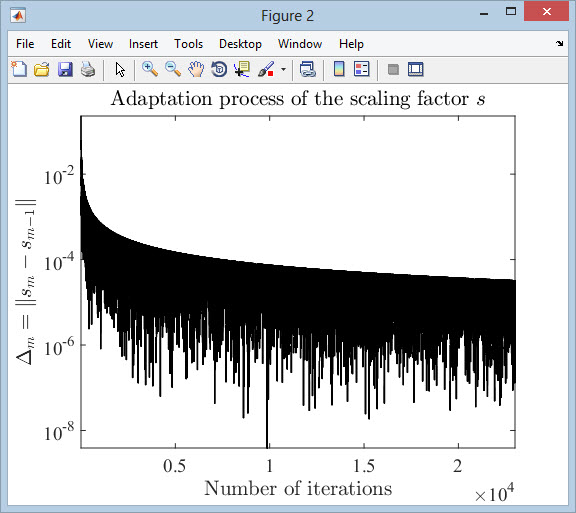This screenshot has width=576, height=513.
Task: Expand the brush color dropdown arrow
Action: click(283, 69)
